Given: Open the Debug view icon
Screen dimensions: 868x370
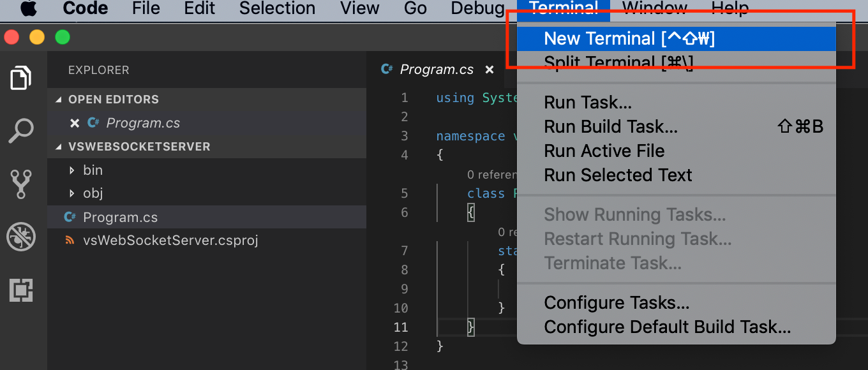Looking at the screenshot, I should [x=21, y=237].
